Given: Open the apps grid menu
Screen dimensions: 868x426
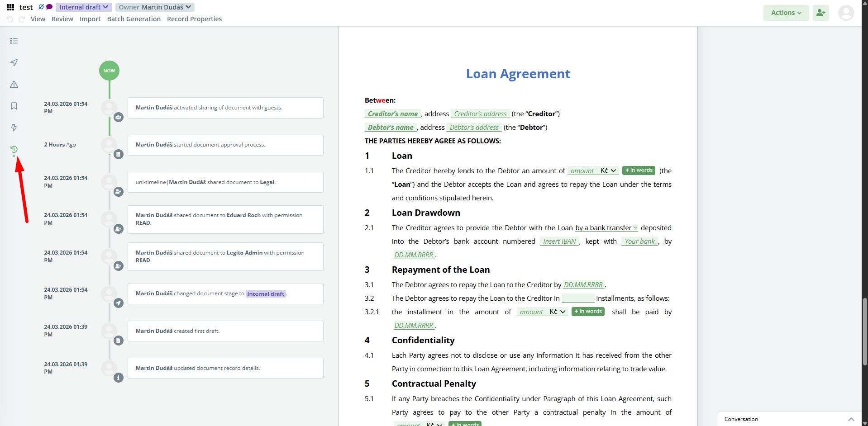Looking at the screenshot, I should tap(10, 7).
